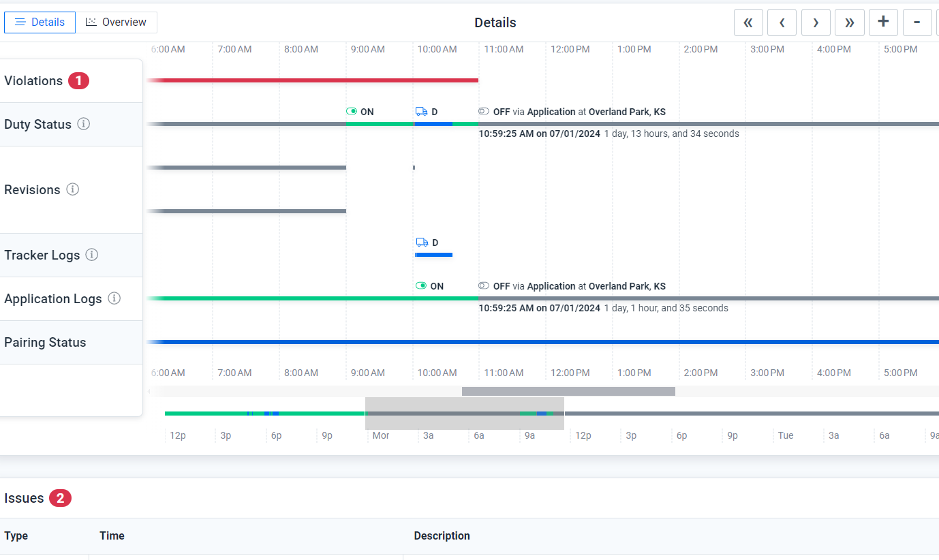This screenshot has height=560, width=939.
Task: Click the red Issues count badge
Action: pyautogui.click(x=60, y=498)
